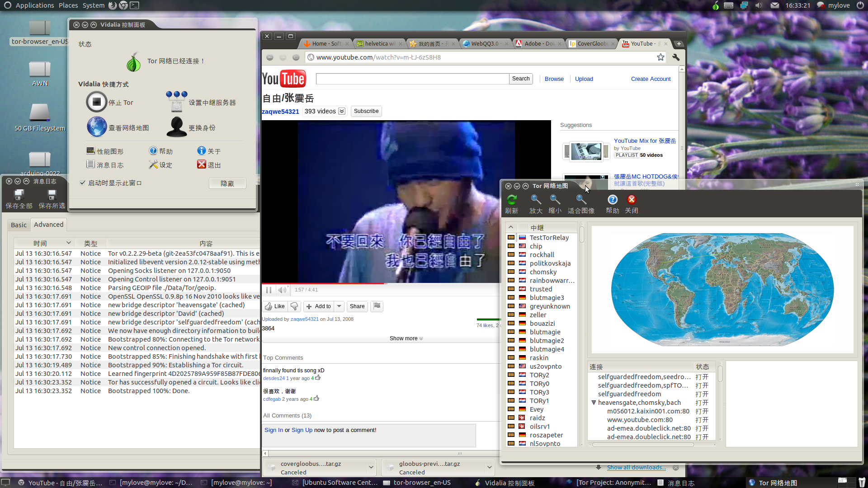Viewport: 868px width, 488px height.
Task: Open time column sort dropdown in log
Action: pyautogui.click(x=69, y=243)
